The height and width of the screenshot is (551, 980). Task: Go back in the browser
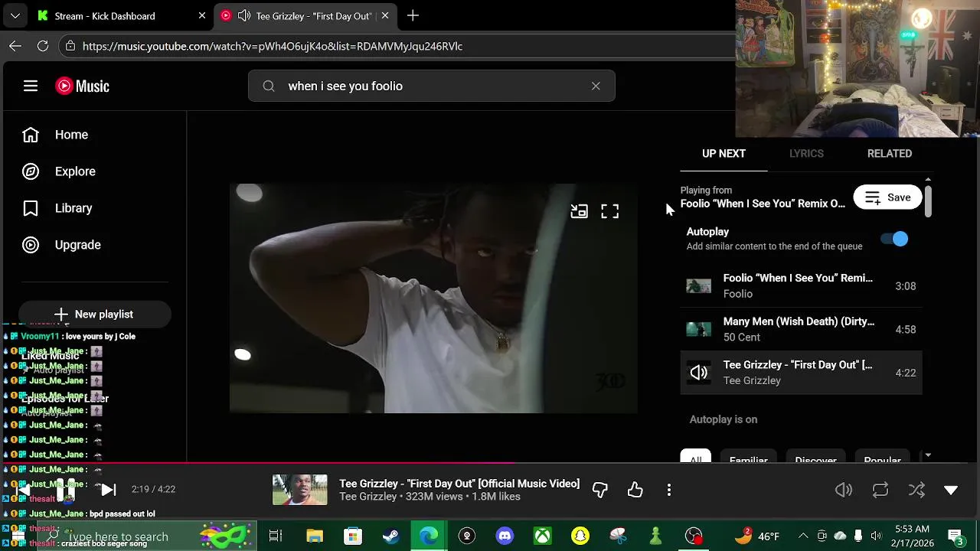(x=15, y=46)
